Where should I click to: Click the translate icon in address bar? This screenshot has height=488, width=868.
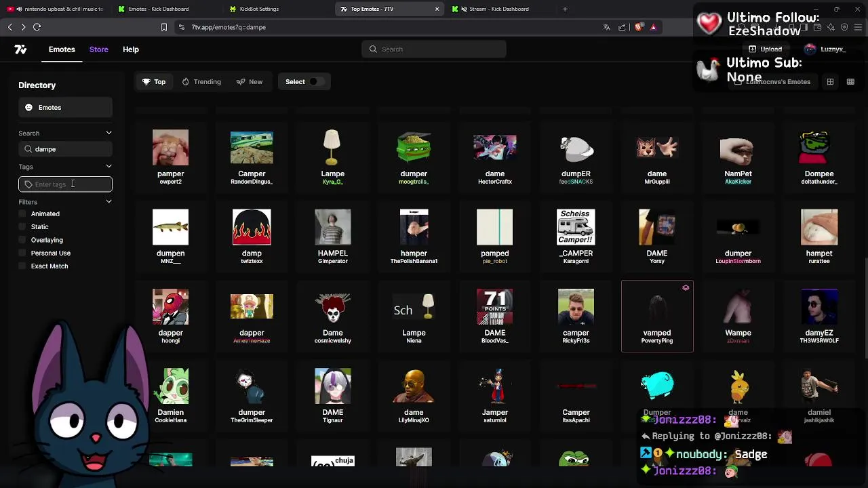(x=606, y=27)
